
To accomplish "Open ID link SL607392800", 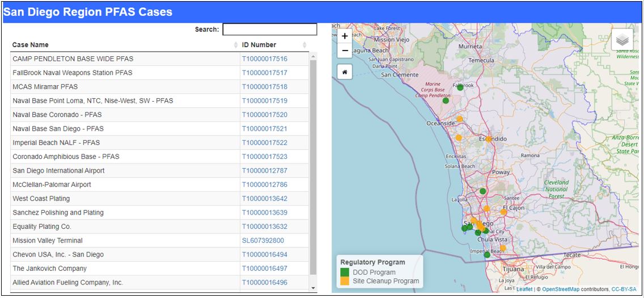I will click(x=262, y=241).
